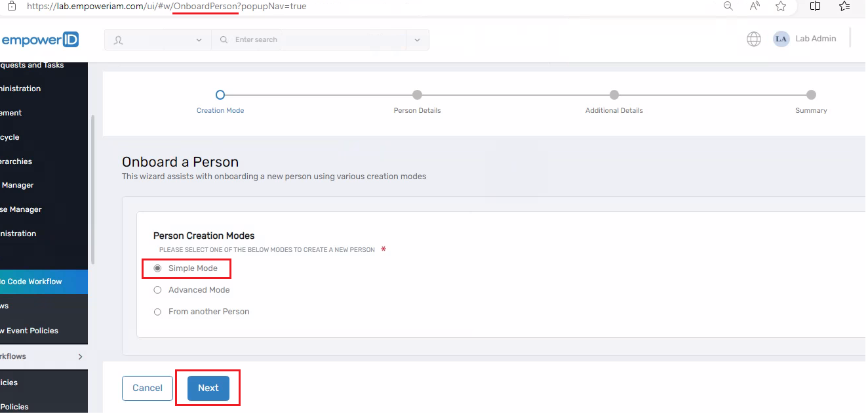Click the Person Details step circle
Viewport: 868px width, 414px height.
click(x=417, y=95)
